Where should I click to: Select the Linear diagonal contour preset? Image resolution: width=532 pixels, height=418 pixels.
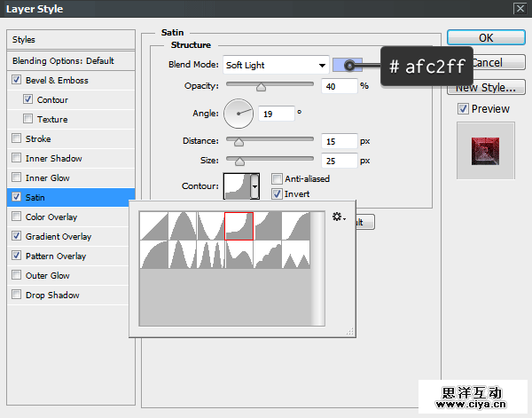(154, 225)
